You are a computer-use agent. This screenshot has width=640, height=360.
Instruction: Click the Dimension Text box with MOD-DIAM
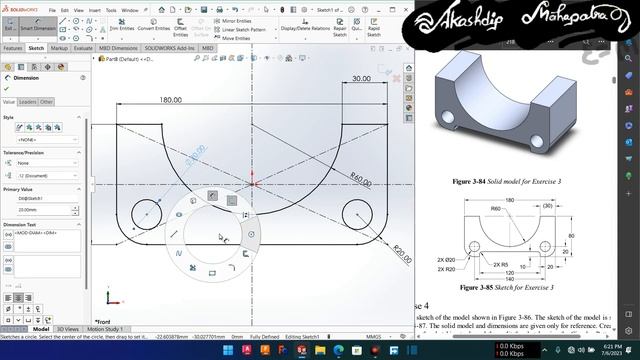[47, 241]
